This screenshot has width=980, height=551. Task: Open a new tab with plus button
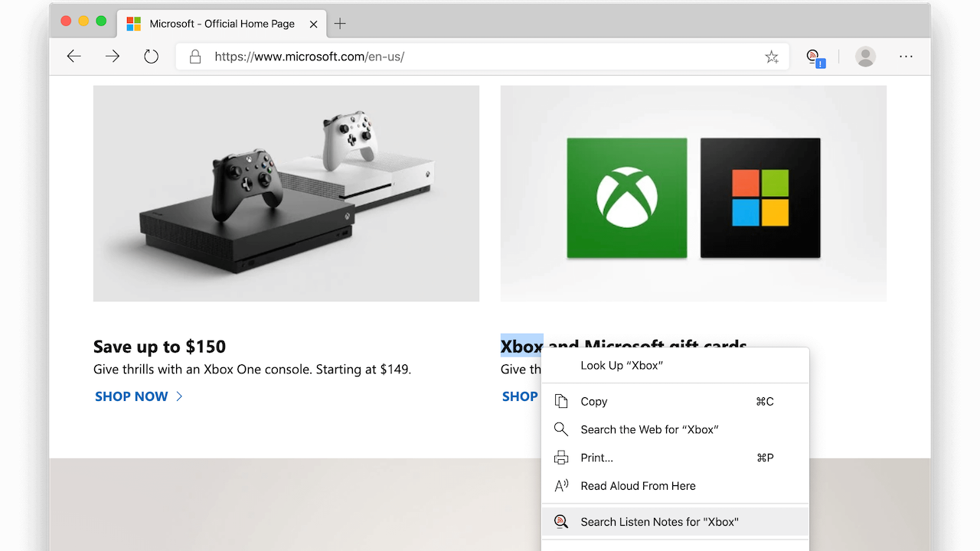tap(340, 24)
